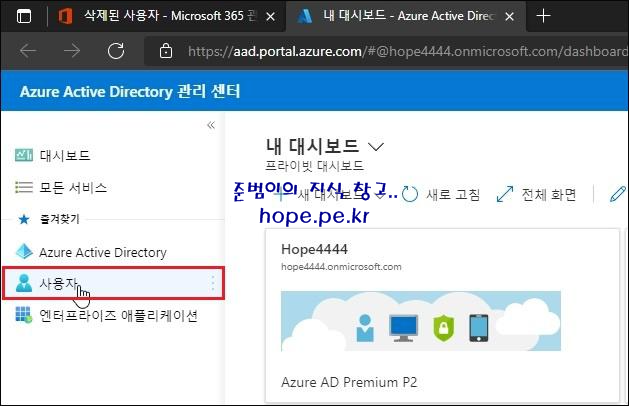
Task: Reload the current page
Action: pos(116,51)
